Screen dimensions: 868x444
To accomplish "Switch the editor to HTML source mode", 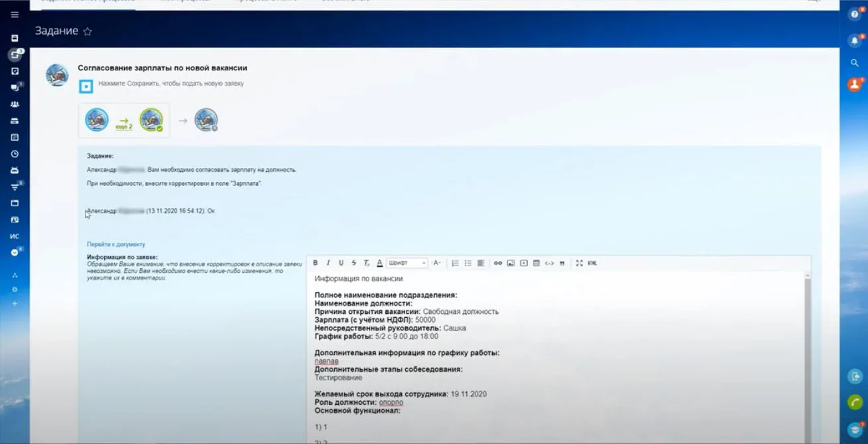I will tap(592, 263).
